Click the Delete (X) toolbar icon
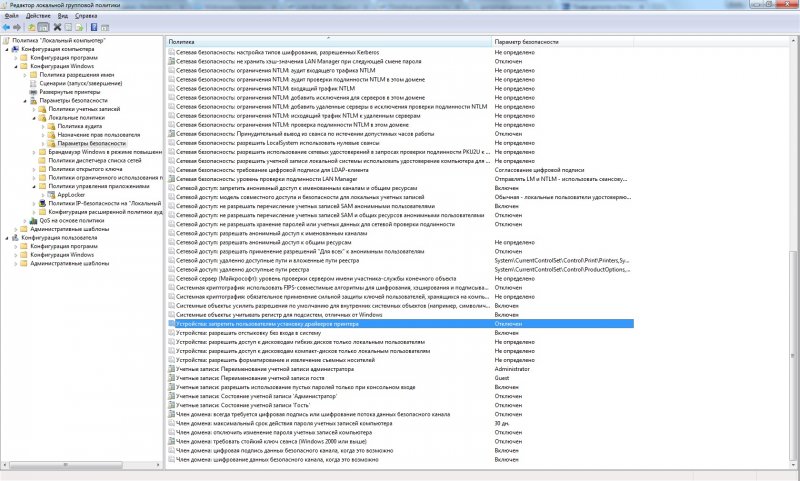The height and width of the screenshot is (481, 800). [57, 27]
